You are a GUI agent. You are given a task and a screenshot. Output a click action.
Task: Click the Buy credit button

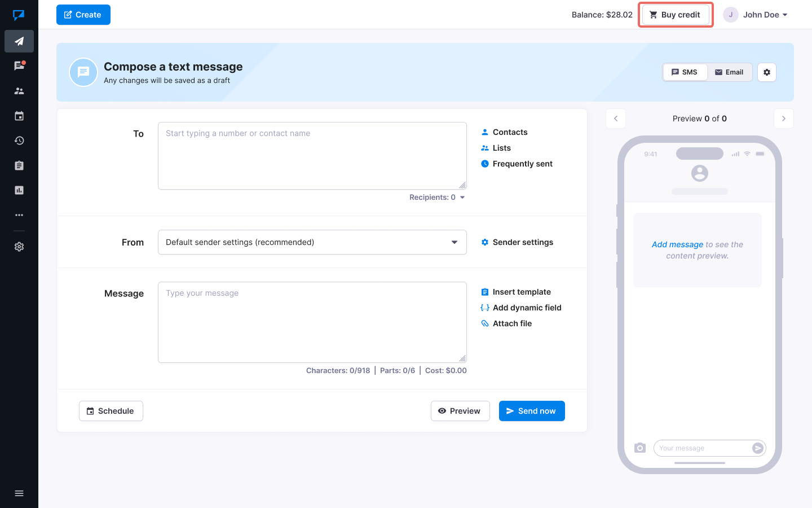click(675, 15)
